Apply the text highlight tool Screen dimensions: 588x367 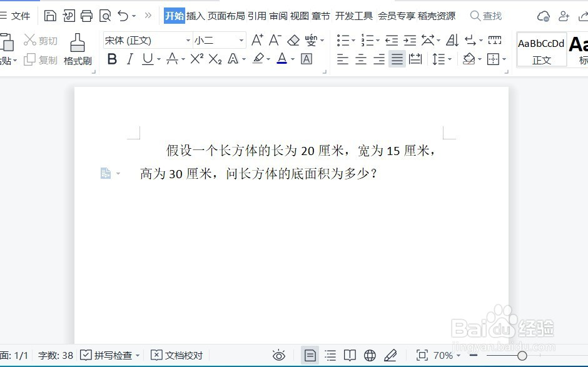point(259,59)
